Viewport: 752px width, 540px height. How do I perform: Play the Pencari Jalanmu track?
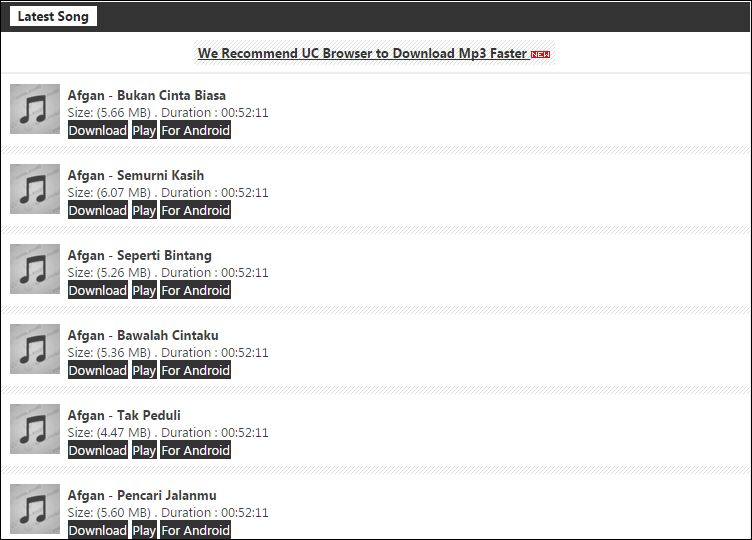click(x=144, y=530)
